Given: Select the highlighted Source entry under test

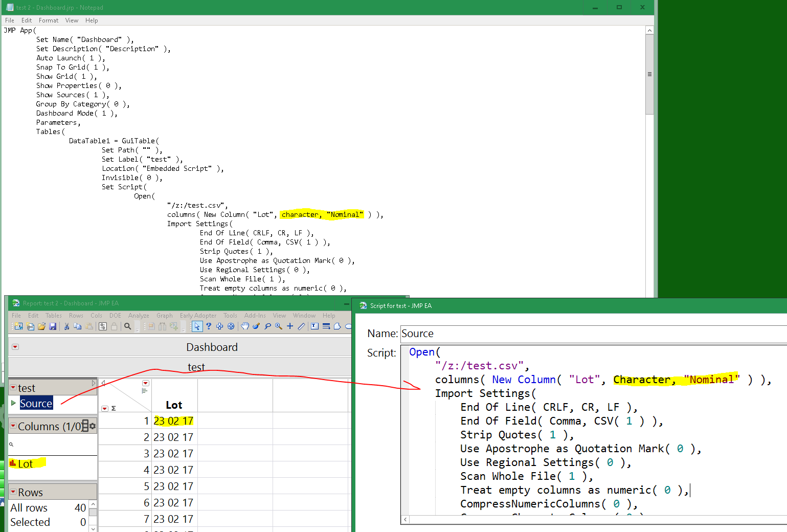Looking at the screenshot, I should (36, 403).
